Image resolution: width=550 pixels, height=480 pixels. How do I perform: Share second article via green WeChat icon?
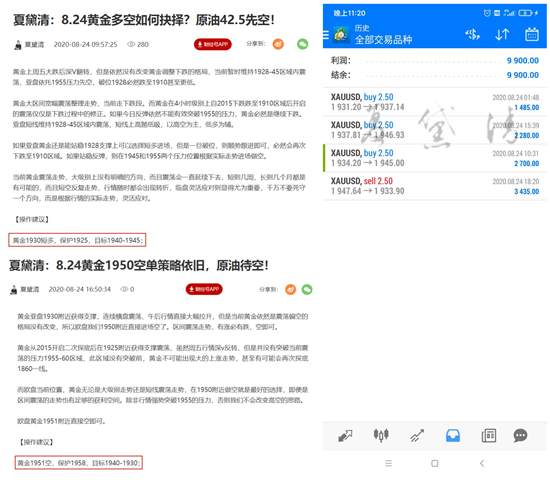pyautogui.click(x=307, y=289)
